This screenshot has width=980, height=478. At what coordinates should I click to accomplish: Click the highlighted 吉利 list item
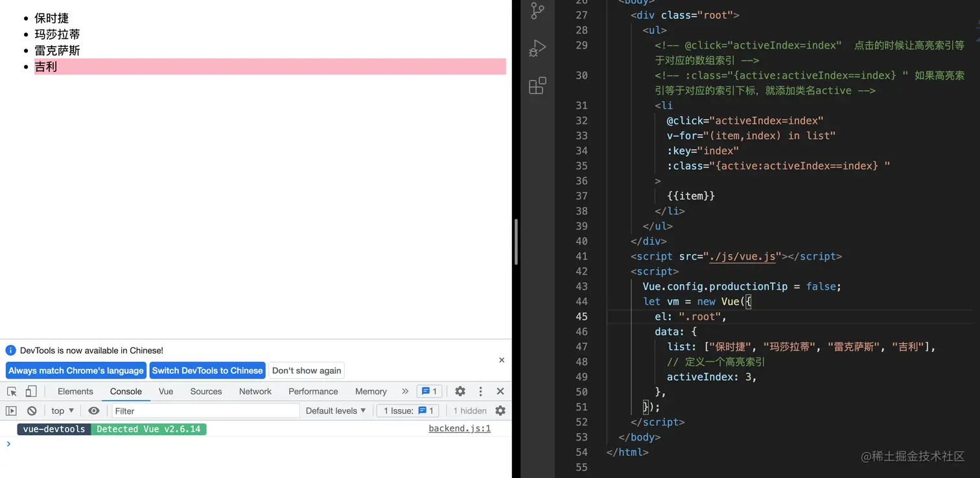[x=270, y=67]
